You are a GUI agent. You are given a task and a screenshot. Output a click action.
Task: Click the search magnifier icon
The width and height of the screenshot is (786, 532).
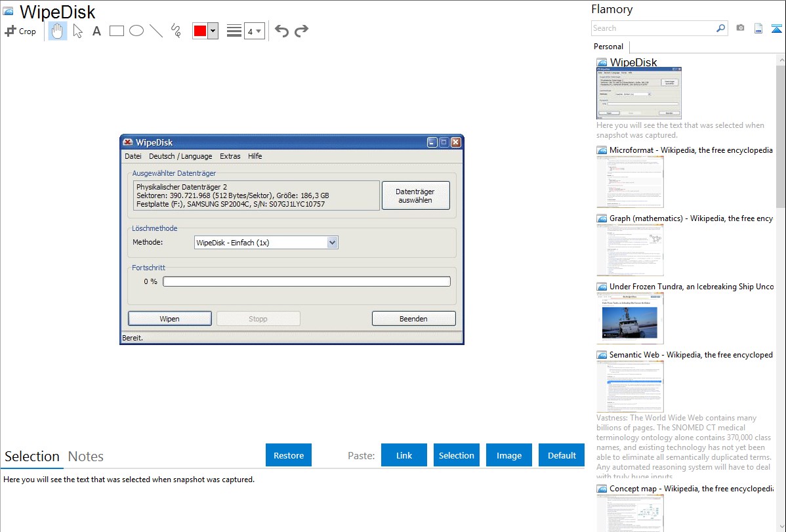[x=720, y=28]
